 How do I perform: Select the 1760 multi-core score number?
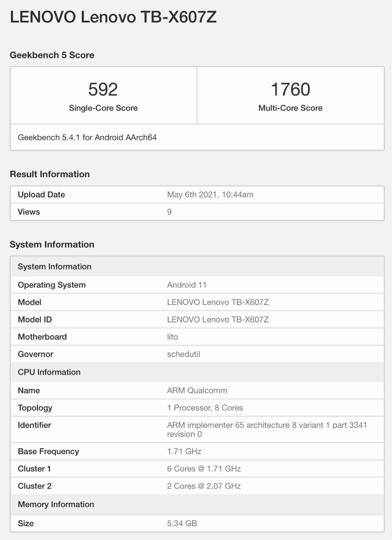[290, 89]
